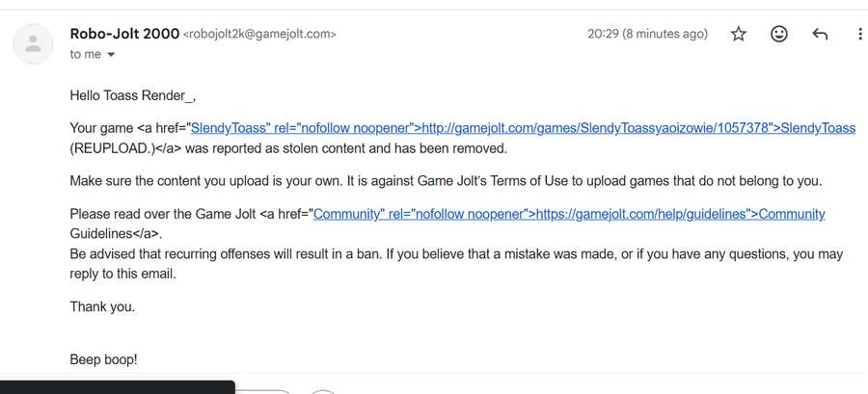Click the sender name Robo-Jolt 2000
Image resolution: width=868 pixels, height=394 pixels.
click(x=124, y=34)
